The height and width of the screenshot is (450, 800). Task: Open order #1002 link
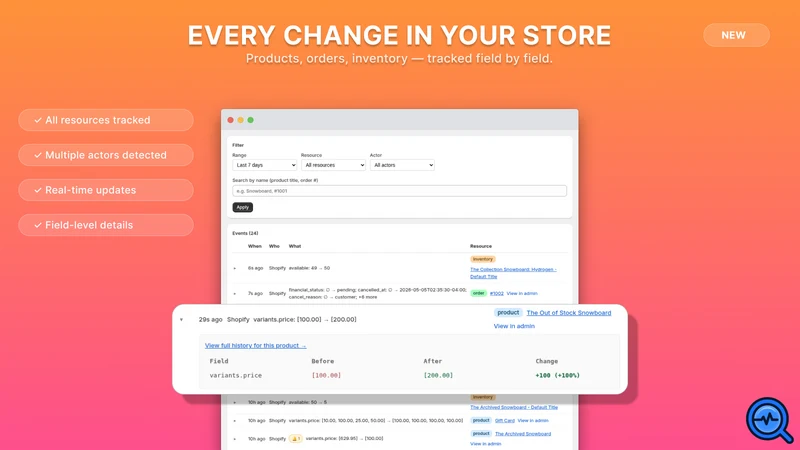(496, 293)
